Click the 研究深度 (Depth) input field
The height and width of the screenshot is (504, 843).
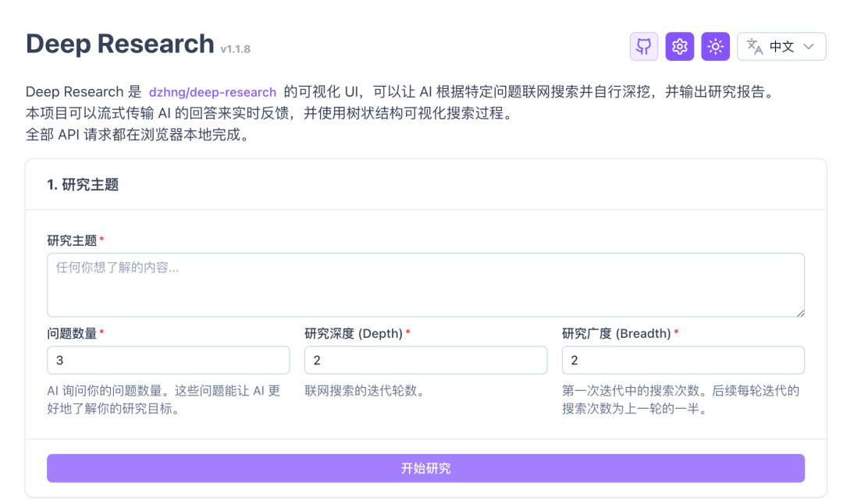coord(426,360)
